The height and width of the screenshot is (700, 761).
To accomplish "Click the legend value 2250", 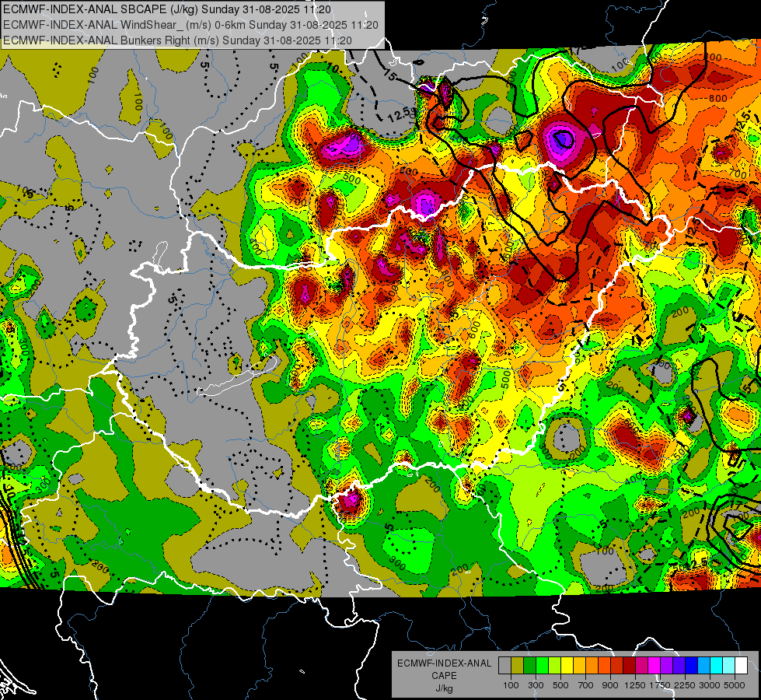I will (x=685, y=685).
